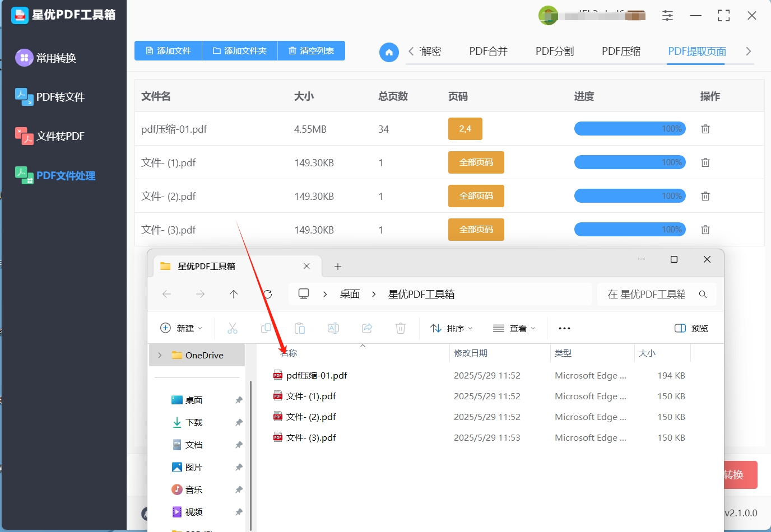Image resolution: width=771 pixels, height=532 pixels.
Task: Click 全部页码 for 文件- (3).pdf
Action: click(x=476, y=230)
